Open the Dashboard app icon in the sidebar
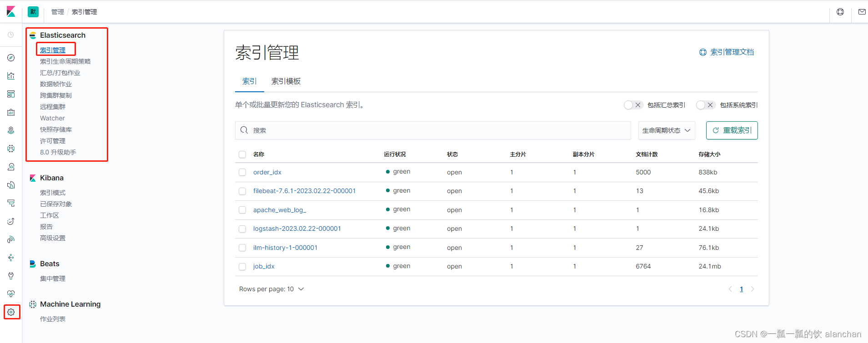This screenshot has height=343, width=868. pyautogui.click(x=11, y=94)
